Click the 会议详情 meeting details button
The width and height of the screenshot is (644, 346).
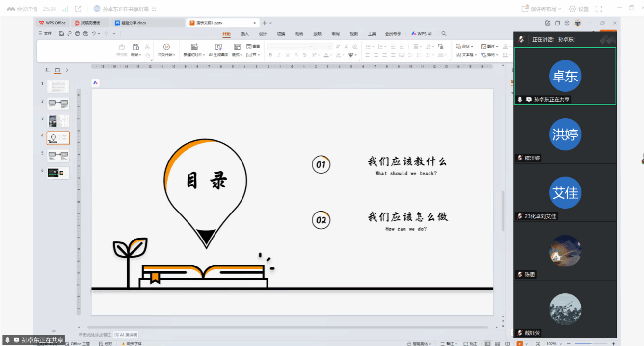tap(23, 9)
